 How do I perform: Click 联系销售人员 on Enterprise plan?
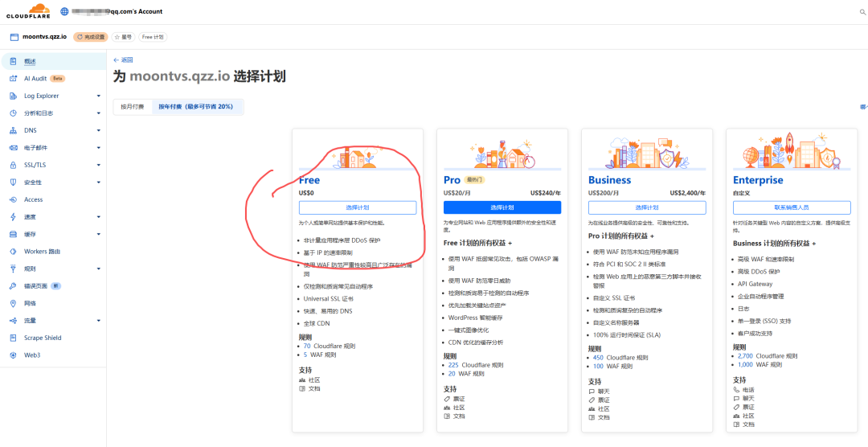792,207
